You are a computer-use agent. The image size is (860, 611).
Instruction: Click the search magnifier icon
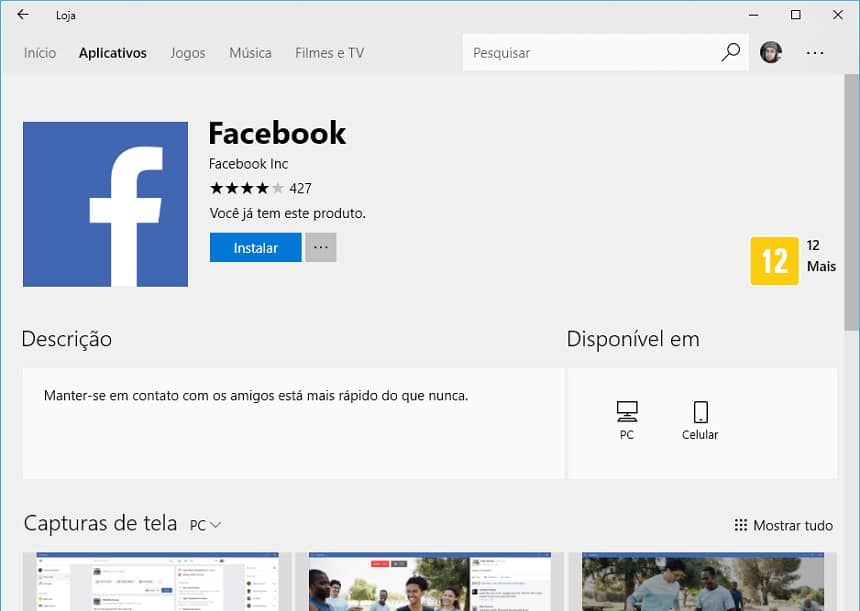click(730, 53)
